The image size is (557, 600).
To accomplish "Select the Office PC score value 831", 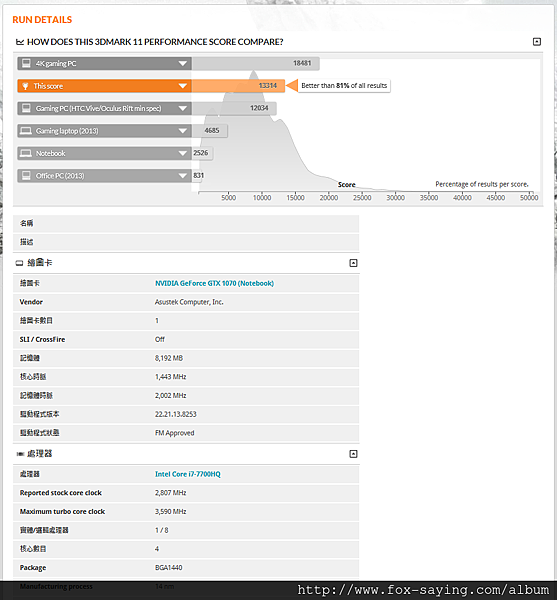I will (x=199, y=175).
